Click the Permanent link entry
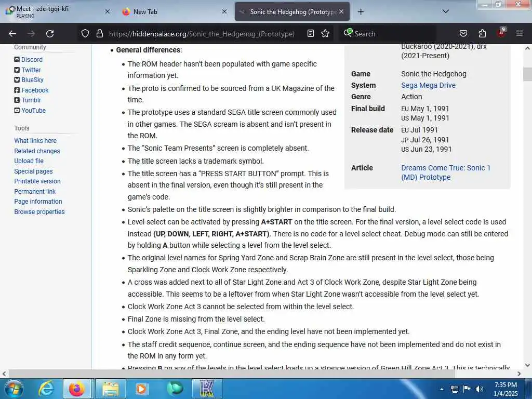The image size is (532, 399). (x=35, y=192)
